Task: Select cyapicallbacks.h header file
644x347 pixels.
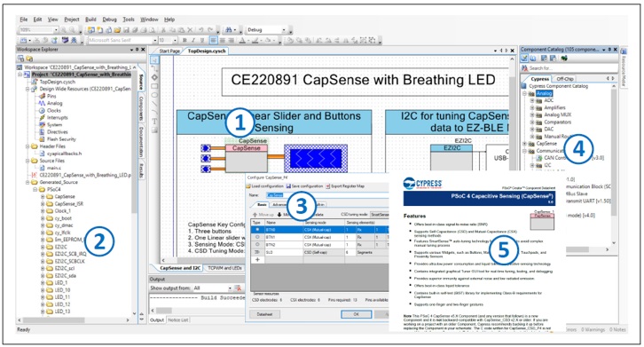Action: point(64,154)
